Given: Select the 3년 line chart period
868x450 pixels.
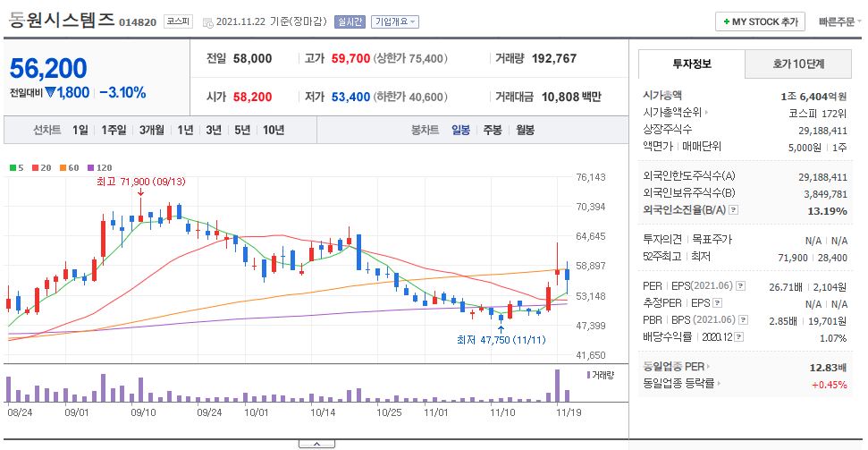Looking at the screenshot, I should pyautogui.click(x=213, y=131).
